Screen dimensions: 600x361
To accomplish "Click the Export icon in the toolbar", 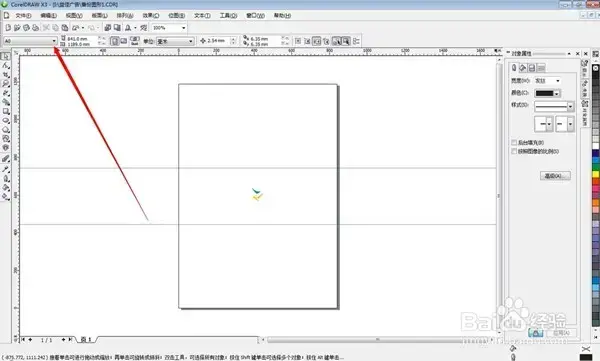I will tap(117, 28).
